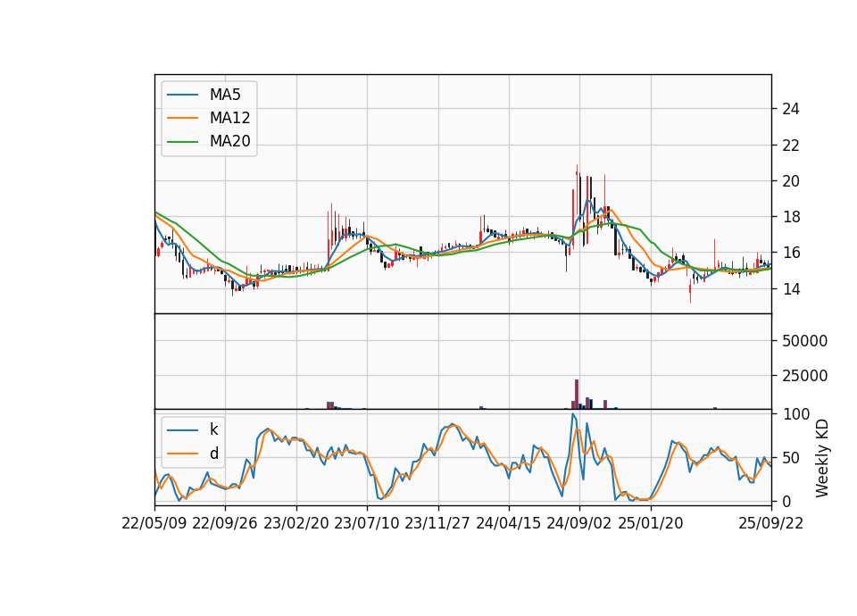
Task: Click the volume spike bar after 23/02/20
Action: click(x=330, y=405)
